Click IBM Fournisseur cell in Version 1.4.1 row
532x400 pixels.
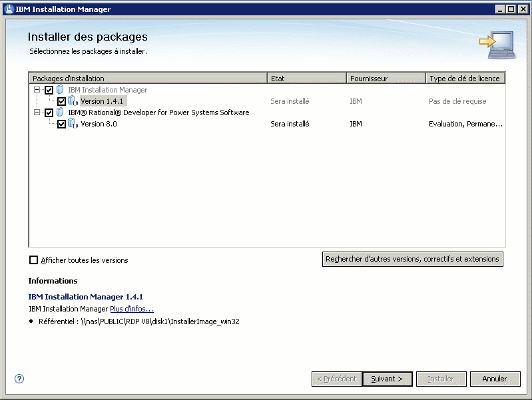tap(356, 101)
